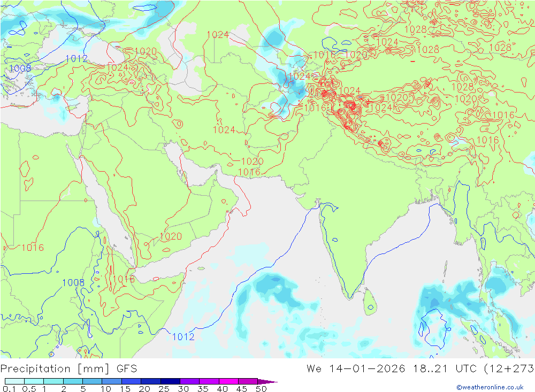The image size is (535, 392).
Task: Click the red '1024' label north of Caspian
Action: pos(218,35)
